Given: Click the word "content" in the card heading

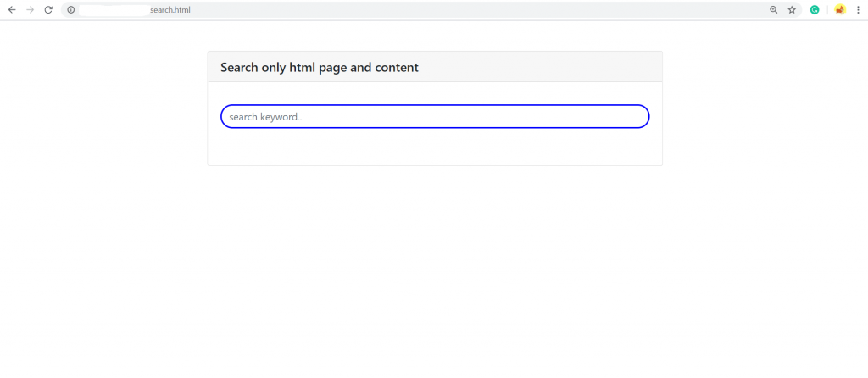Looking at the screenshot, I should click(397, 68).
